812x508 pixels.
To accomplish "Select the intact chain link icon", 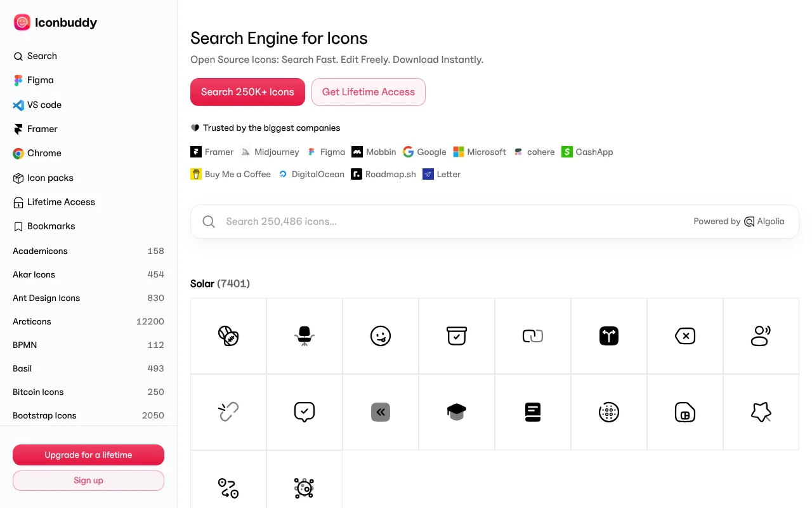I will pyautogui.click(x=533, y=336).
